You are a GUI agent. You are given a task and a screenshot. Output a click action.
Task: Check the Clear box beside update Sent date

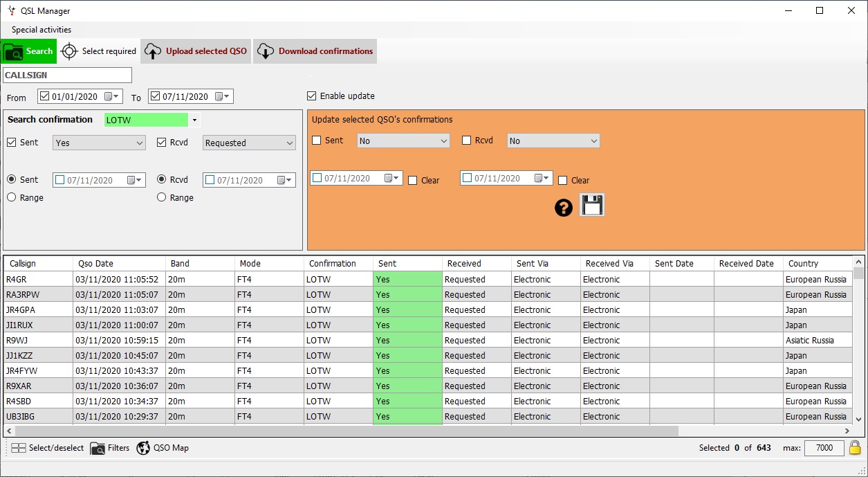413,181
